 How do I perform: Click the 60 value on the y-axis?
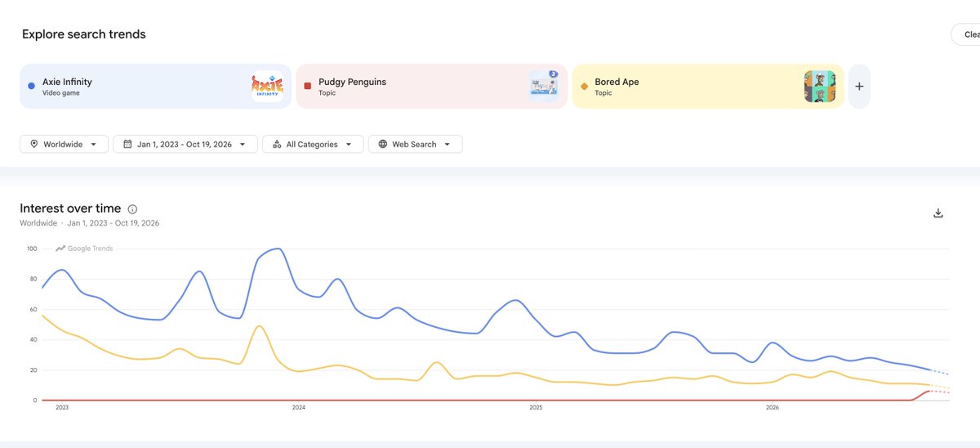pos(33,310)
